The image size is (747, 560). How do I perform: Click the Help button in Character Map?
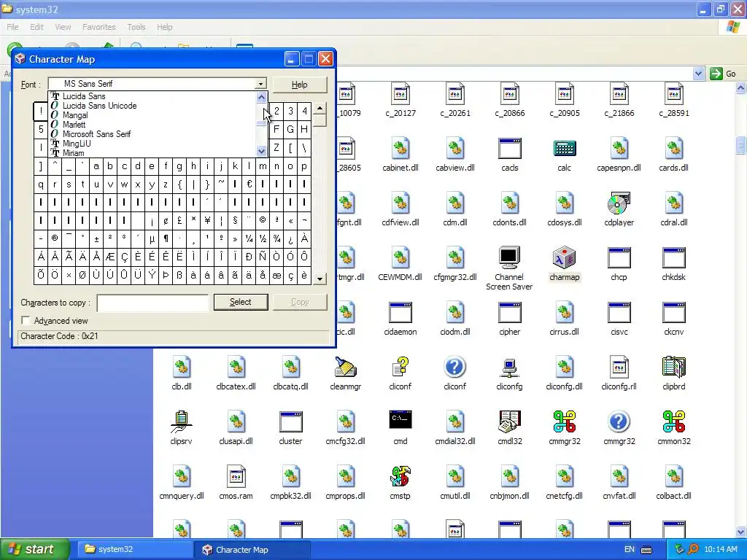[x=300, y=85]
